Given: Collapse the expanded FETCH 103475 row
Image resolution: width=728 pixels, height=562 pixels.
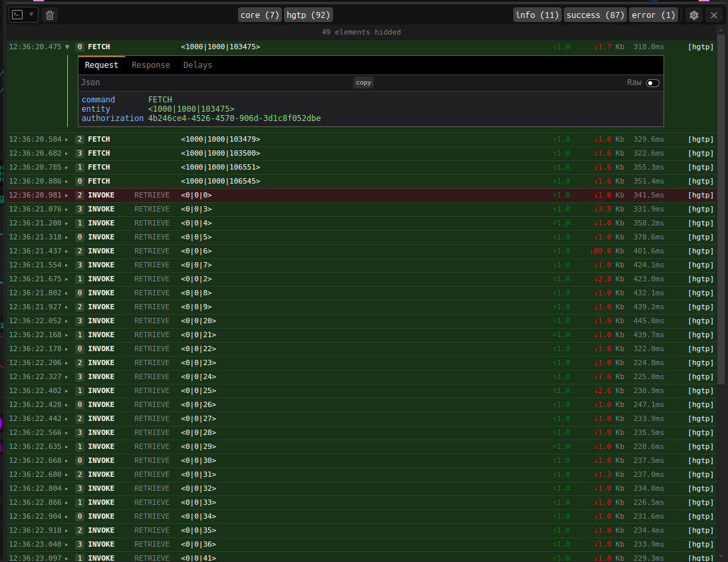Looking at the screenshot, I should pos(67,47).
